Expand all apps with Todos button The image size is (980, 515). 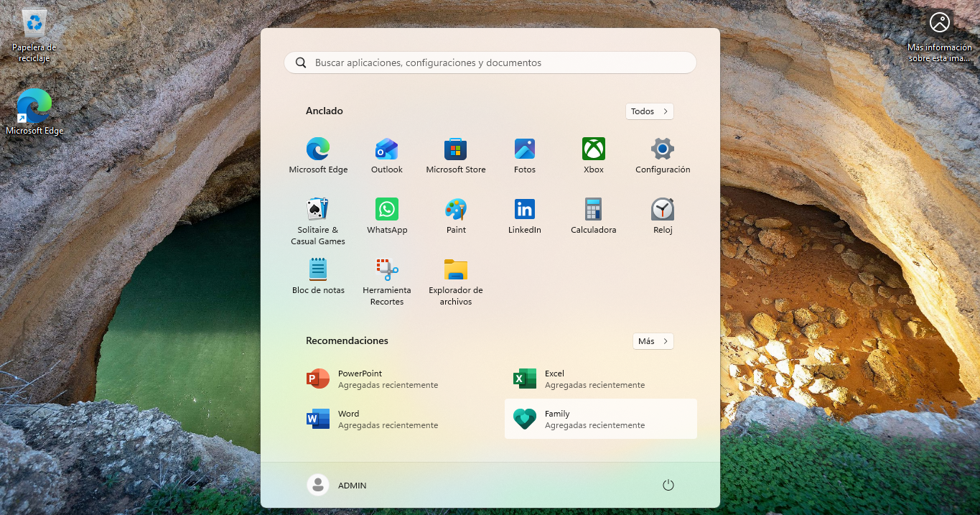[x=650, y=111]
